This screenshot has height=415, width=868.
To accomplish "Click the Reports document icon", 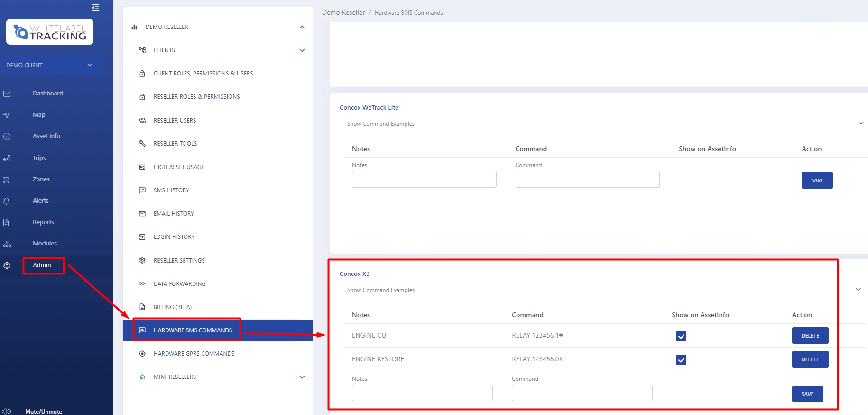I will 7,222.
